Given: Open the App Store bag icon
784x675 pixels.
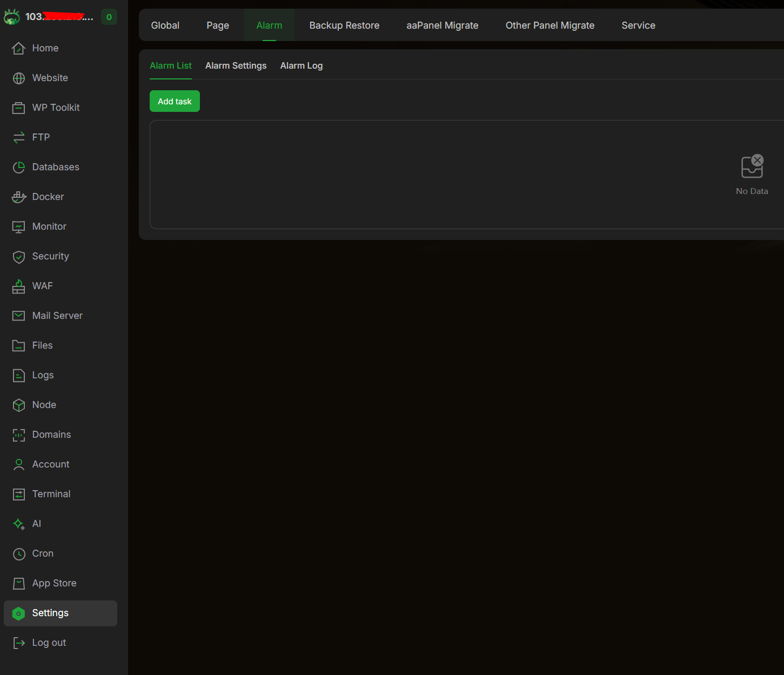Looking at the screenshot, I should point(19,584).
